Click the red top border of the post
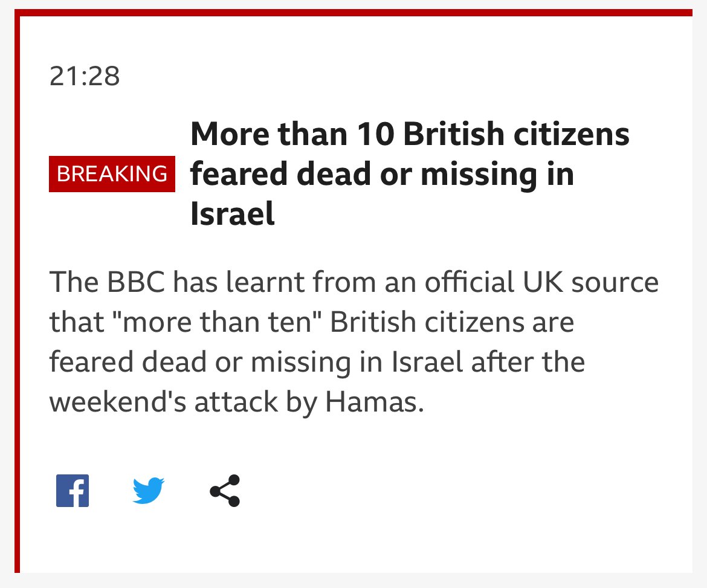The height and width of the screenshot is (588, 707). click(x=353, y=12)
